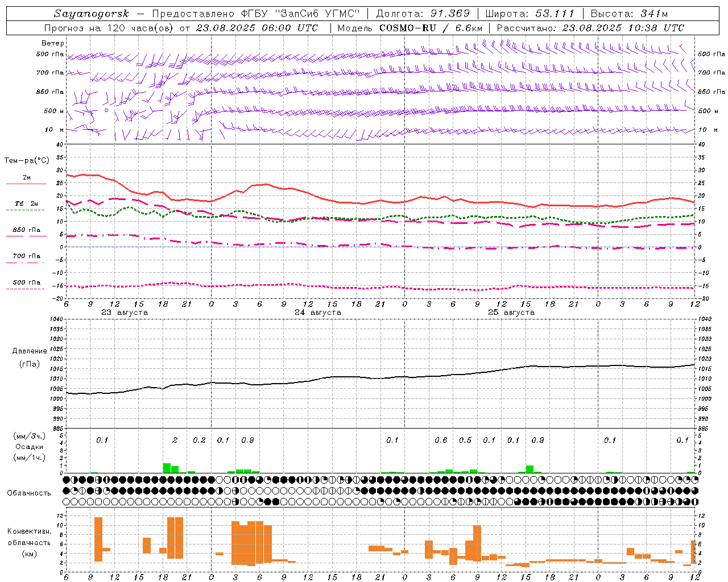Click the Облачность panel label
This screenshot has height=582, width=728.
[29, 493]
